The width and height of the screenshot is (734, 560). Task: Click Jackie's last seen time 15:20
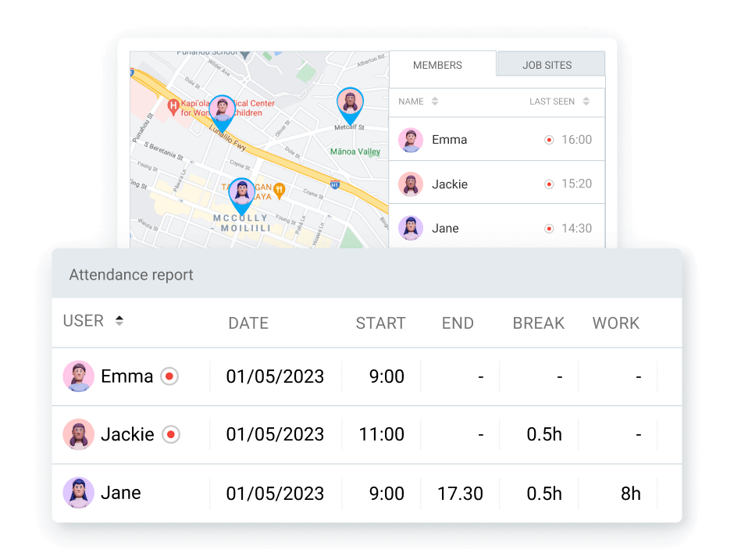point(577,184)
